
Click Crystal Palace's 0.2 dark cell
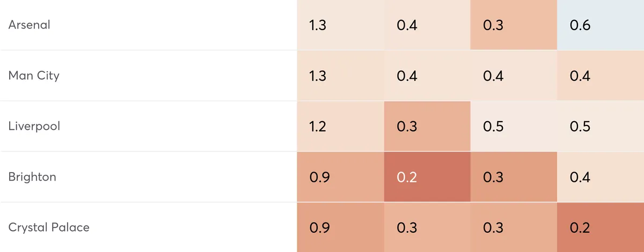point(601,227)
